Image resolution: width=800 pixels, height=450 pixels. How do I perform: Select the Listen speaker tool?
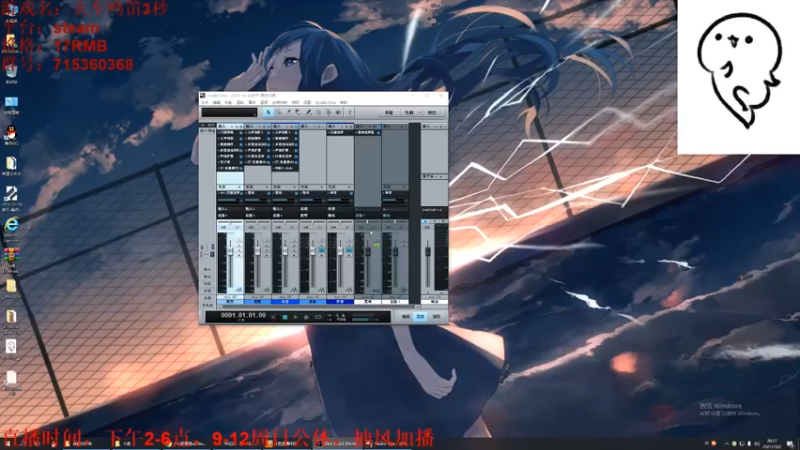coord(338,112)
